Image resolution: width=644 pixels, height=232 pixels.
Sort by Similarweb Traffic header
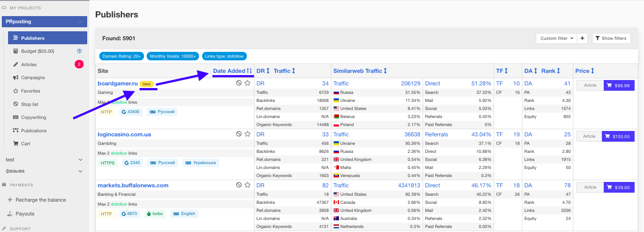click(360, 71)
